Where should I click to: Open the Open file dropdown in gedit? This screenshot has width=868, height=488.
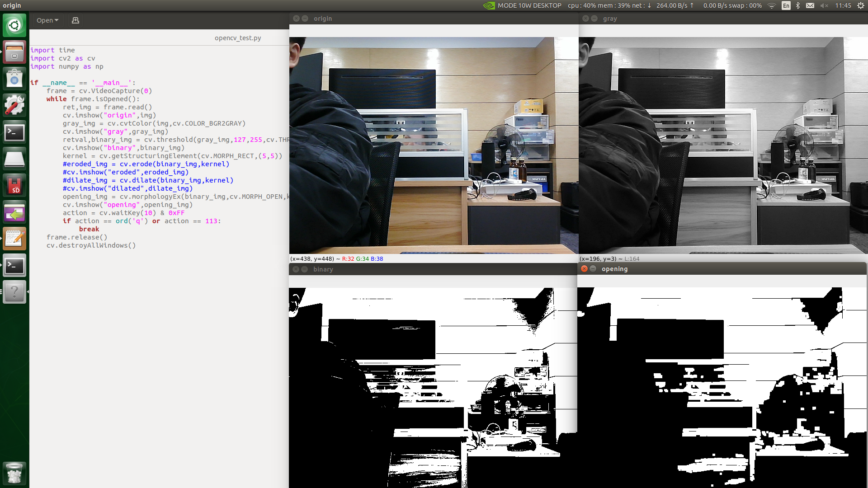coord(47,20)
